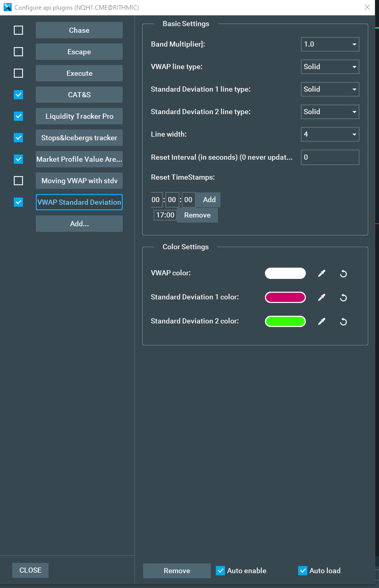Expand the Line width dropdown
Viewport: 379px width, 588px height.
[330, 134]
